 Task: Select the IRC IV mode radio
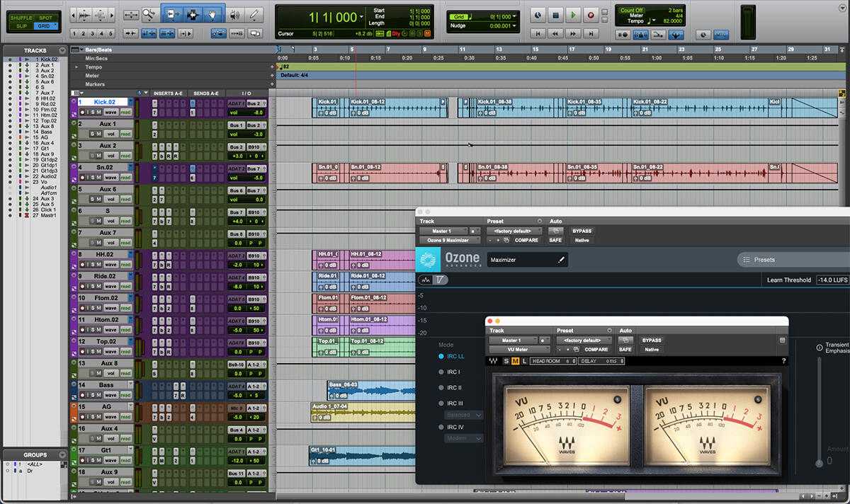point(441,427)
